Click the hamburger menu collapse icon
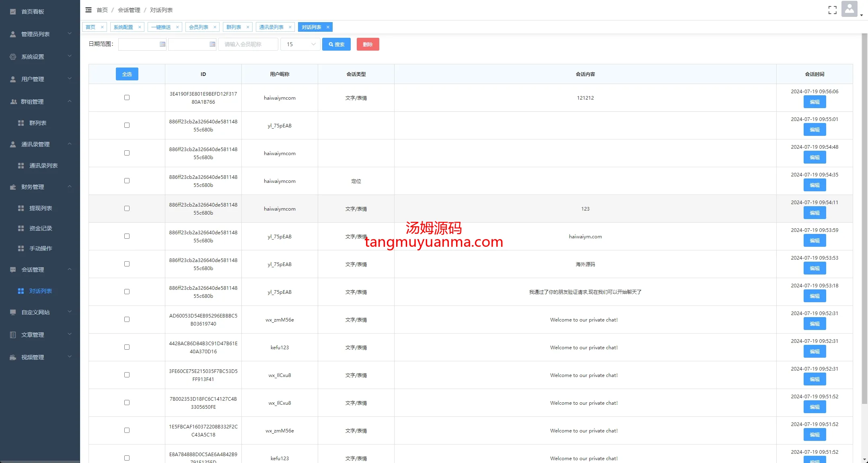The image size is (868, 463). (88, 10)
